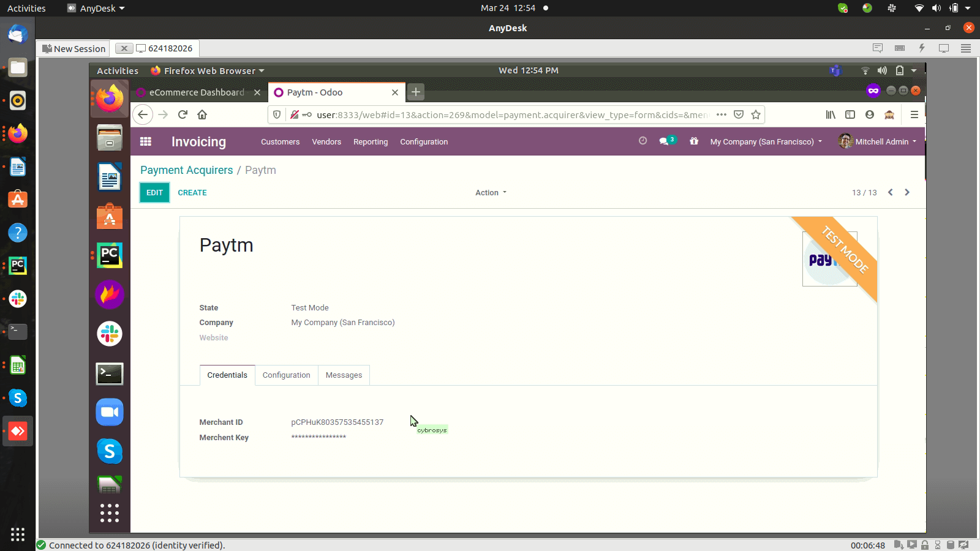Click the gift icon in Odoo navbar
Screen dimensions: 980x551
coord(694,141)
